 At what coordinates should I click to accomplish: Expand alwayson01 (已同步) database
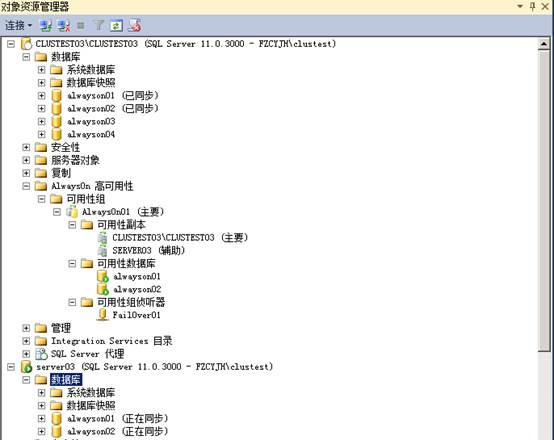point(41,95)
